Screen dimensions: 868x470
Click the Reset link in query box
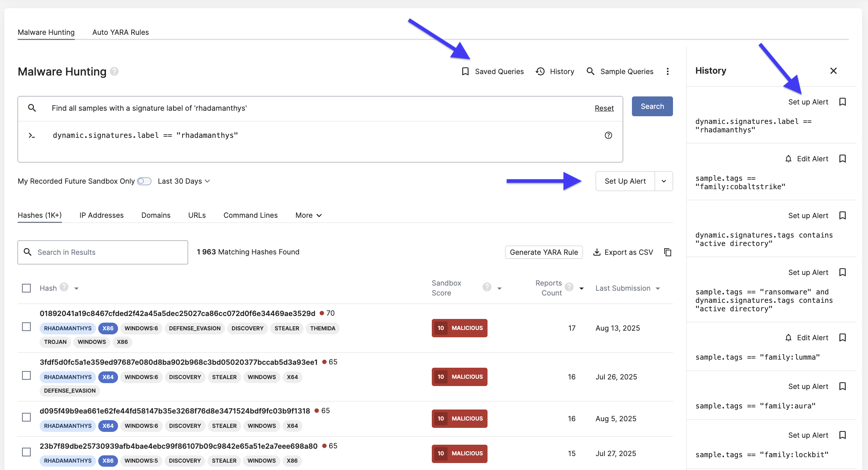pyautogui.click(x=604, y=108)
